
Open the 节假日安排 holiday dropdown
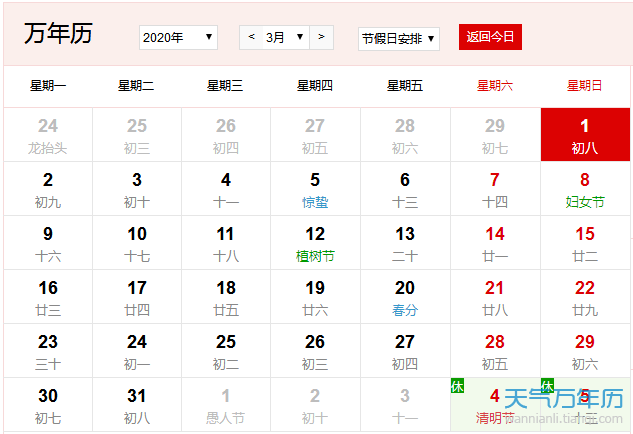398,39
